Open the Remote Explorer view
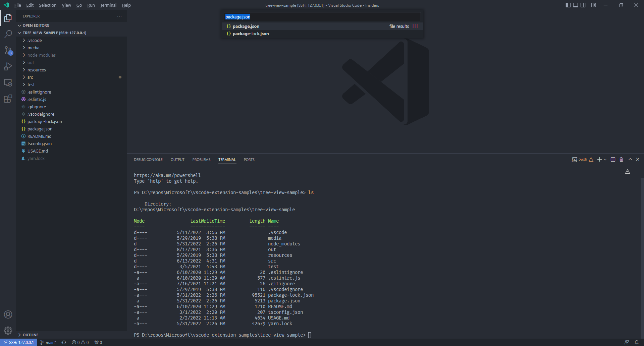Viewport: 644px width, 346px height. coord(8,82)
